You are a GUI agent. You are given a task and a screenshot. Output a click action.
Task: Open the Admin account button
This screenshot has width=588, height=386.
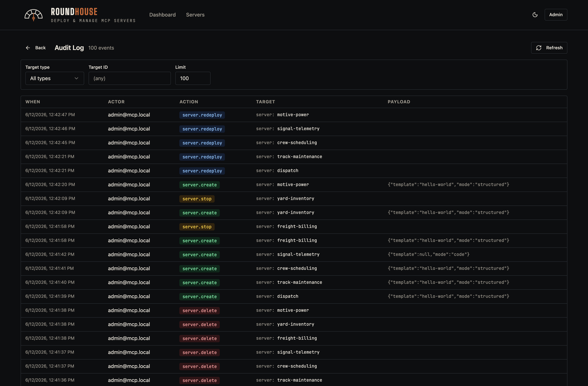point(556,15)
